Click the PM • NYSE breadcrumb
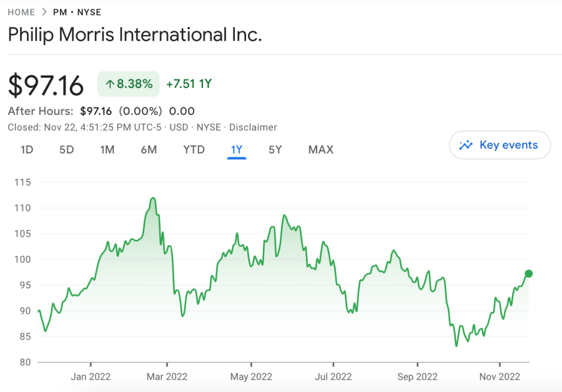562x392 pixels. pos(77,12)
